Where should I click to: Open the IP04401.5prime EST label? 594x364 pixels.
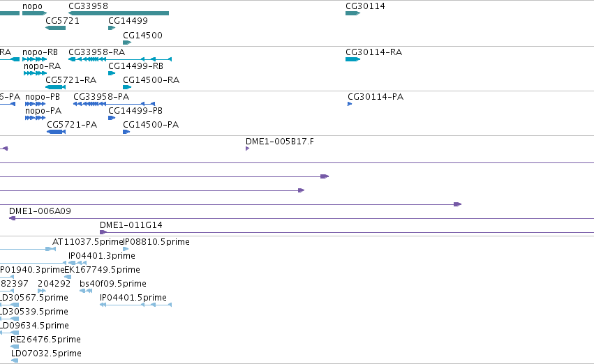pyautogui.click(x=133, y=297)
